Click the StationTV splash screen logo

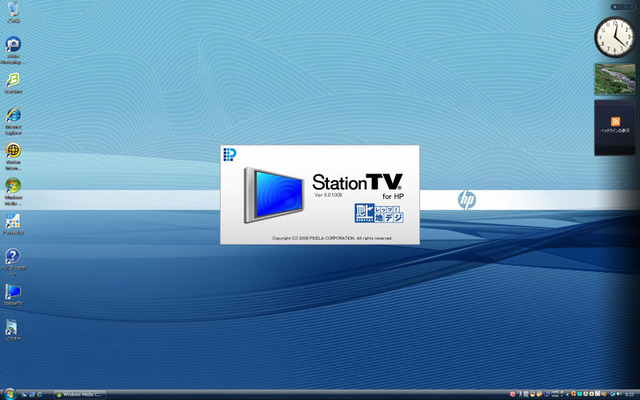[x=358, y=182]
